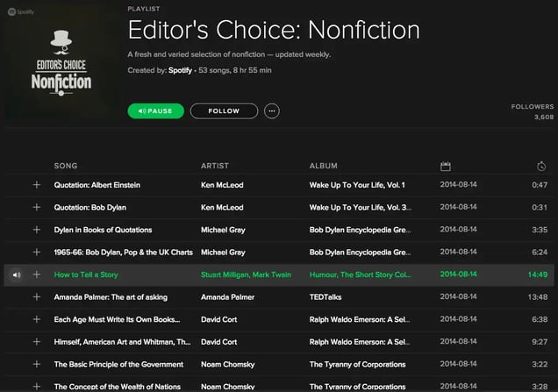Add Quotation: Albert Einstein with plus icon
This screenshot has width=558, height=392.
click(37, 185)
